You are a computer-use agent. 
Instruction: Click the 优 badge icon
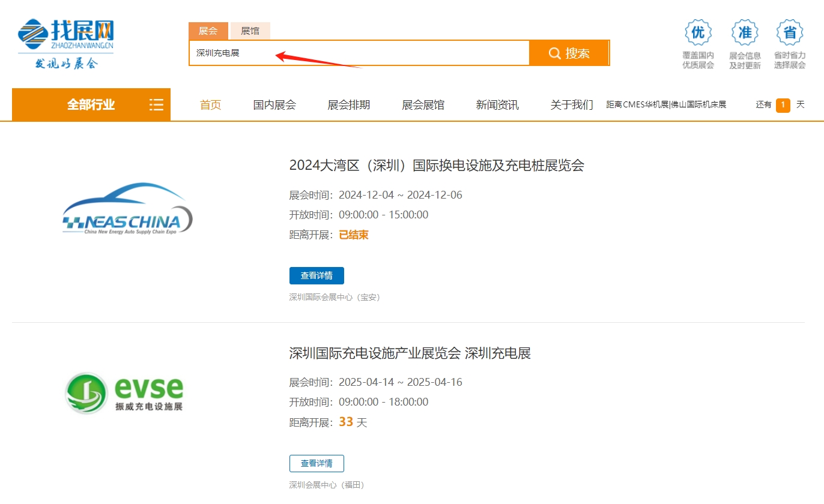pos(698,32)
